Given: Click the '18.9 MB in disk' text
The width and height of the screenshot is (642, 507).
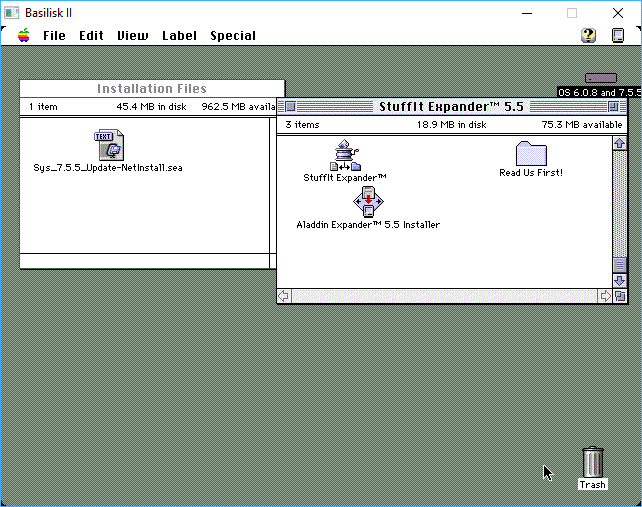Looking at the screenshot, I should pos(452,125).
